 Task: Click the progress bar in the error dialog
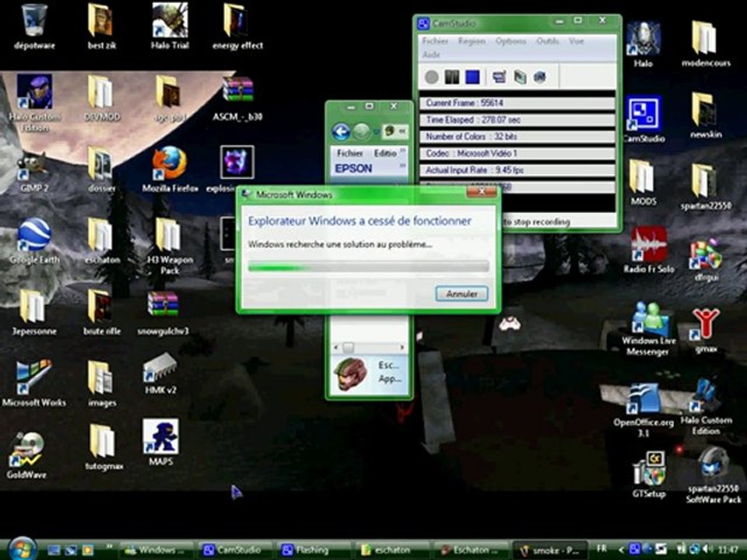coord(368,267)
